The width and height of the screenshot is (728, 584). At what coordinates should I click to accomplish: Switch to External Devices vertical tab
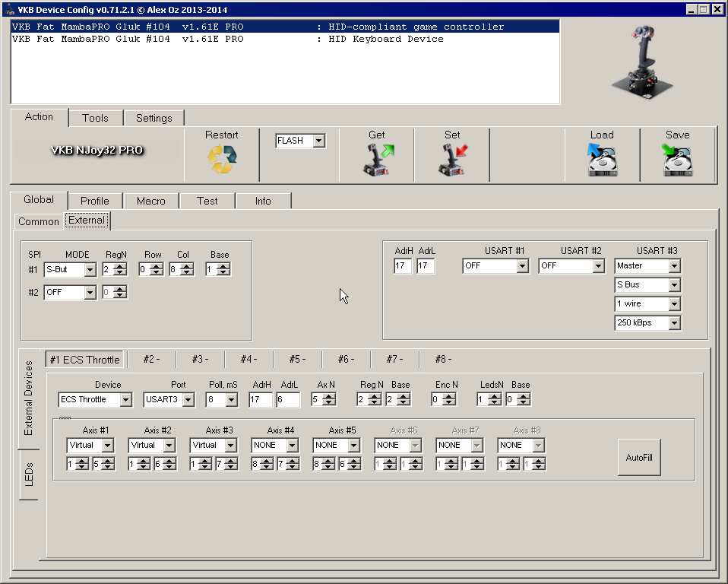click(x=29, y=398)
